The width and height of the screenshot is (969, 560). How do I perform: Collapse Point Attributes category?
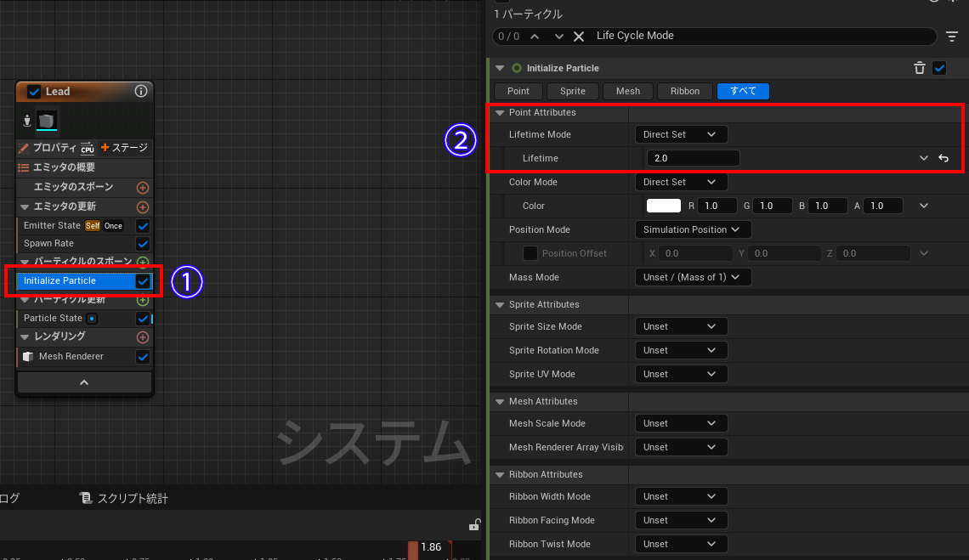click(500, 112)
